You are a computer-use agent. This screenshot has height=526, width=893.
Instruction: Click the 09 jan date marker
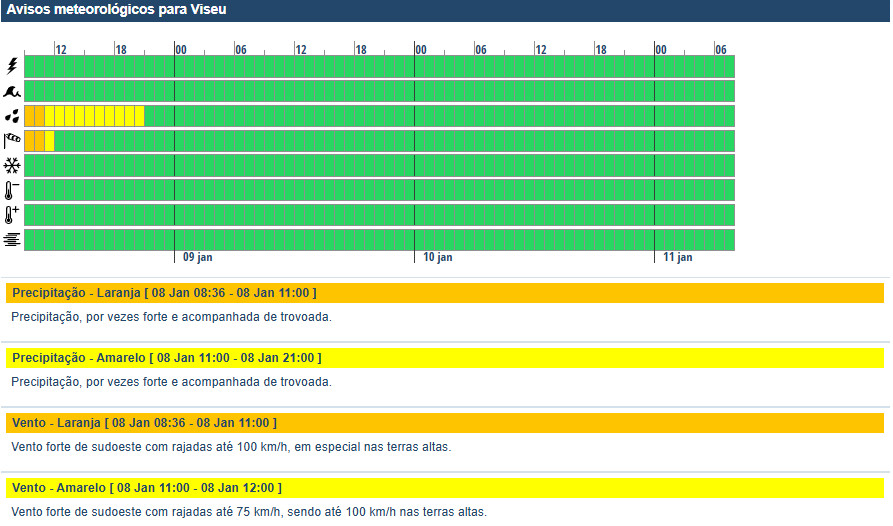(x=198, y=257)
